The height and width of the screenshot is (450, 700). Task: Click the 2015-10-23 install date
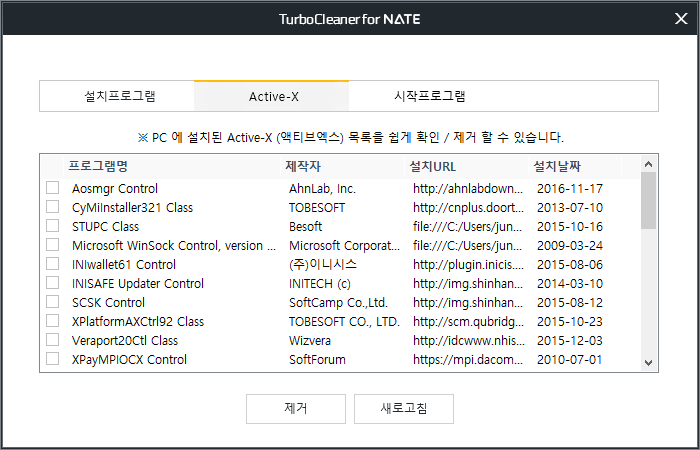[570, 322]
